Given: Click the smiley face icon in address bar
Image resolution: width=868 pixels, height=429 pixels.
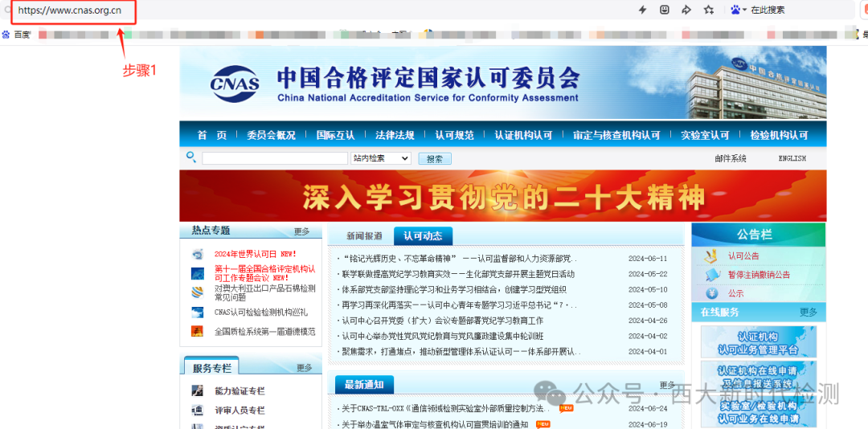Looking at the screenshot, I should click(x=665, y=10).
